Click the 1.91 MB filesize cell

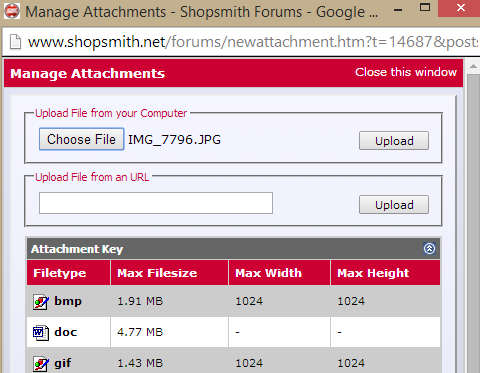coord(140,301)
